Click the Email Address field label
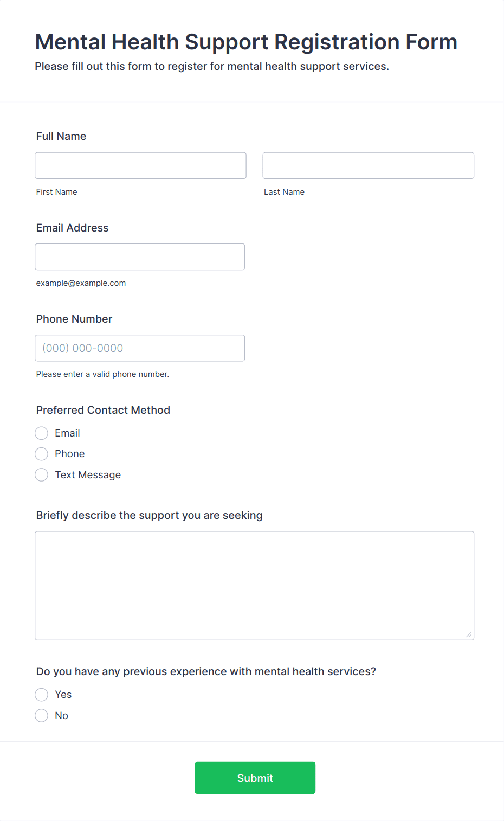Screen dimensions: 504x821 72,228
